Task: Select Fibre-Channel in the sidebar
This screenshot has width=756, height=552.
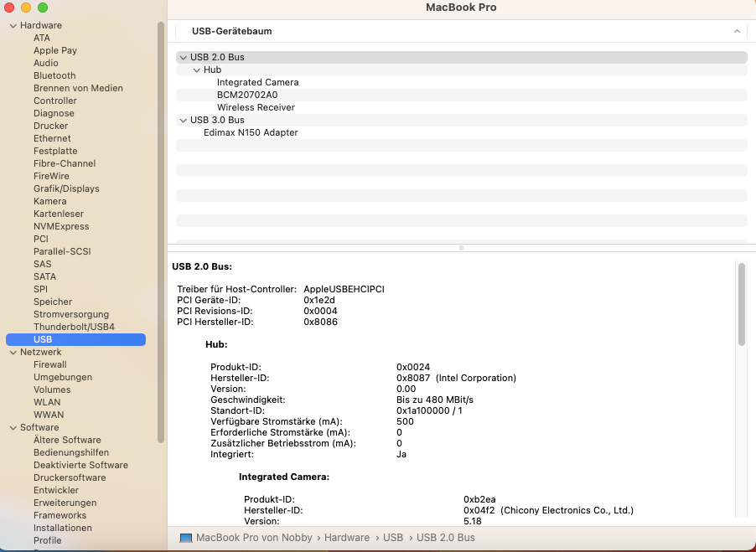Action: [x=65, y=163]
